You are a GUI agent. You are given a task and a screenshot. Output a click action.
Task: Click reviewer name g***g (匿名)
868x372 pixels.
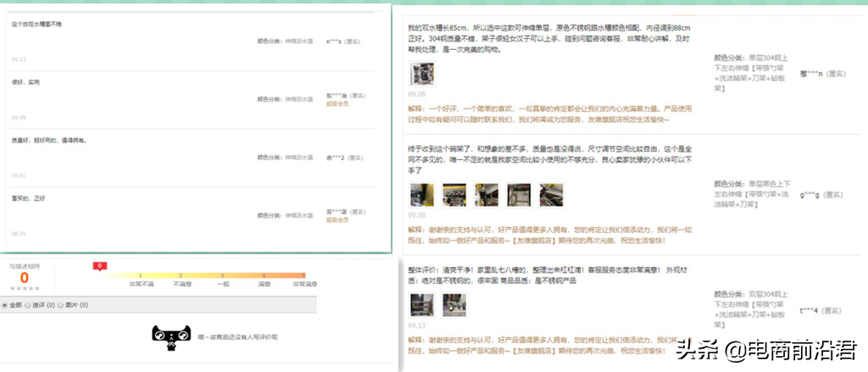point(821,195)
